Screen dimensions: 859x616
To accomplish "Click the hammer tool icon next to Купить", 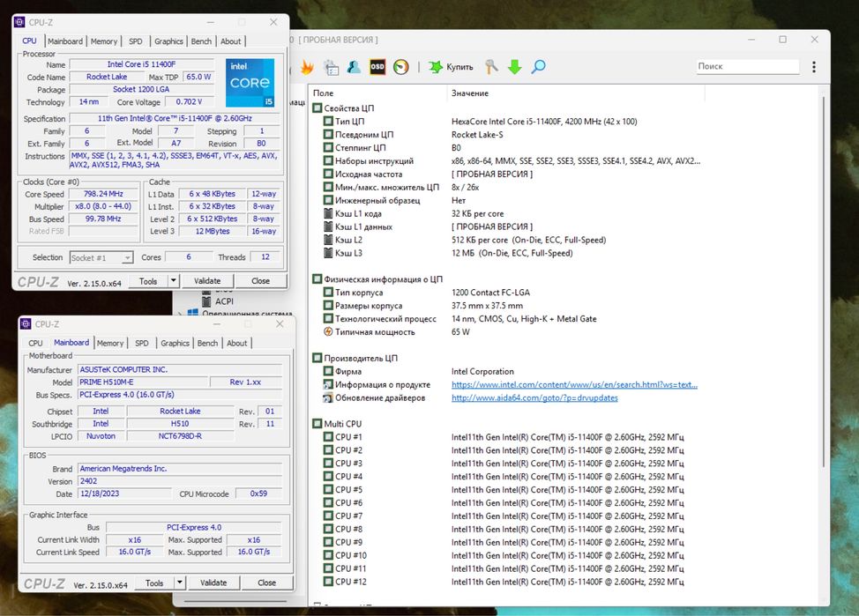I will point(492,67).
